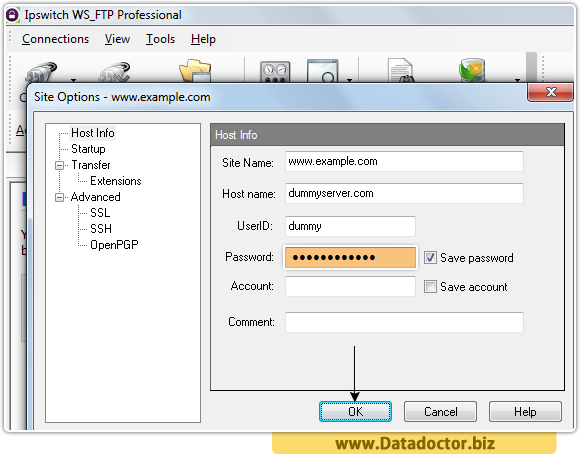The height and width of the screenshot is (454, 580).
Task: Confirm settings with the OK button
Action: [x=355, y=411]
